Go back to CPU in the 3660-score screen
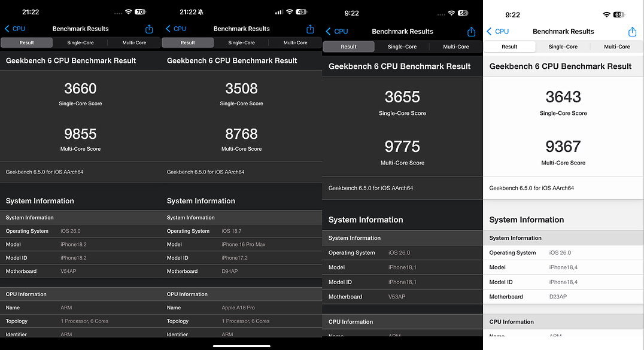 [x=15, y=29]
